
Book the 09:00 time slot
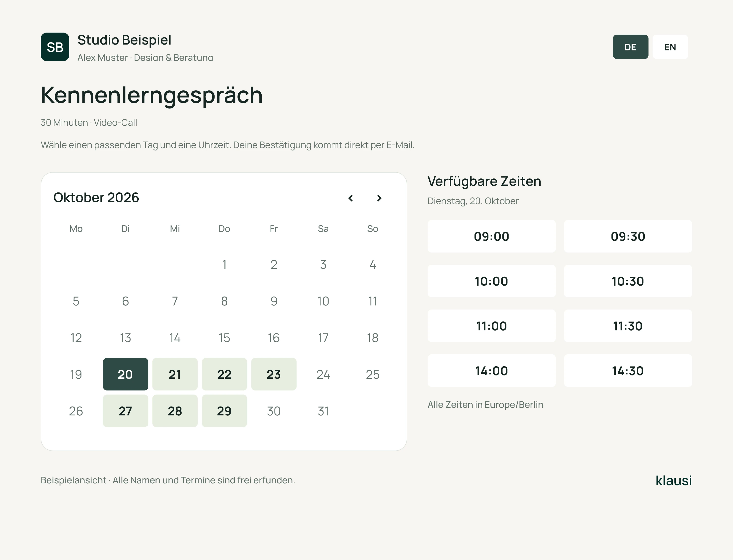[492, 236]
